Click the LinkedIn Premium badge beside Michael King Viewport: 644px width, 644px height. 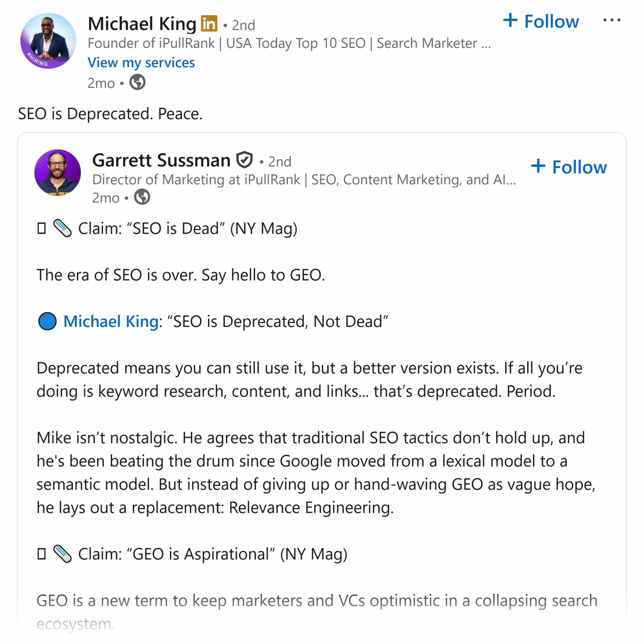pos(209,24)
